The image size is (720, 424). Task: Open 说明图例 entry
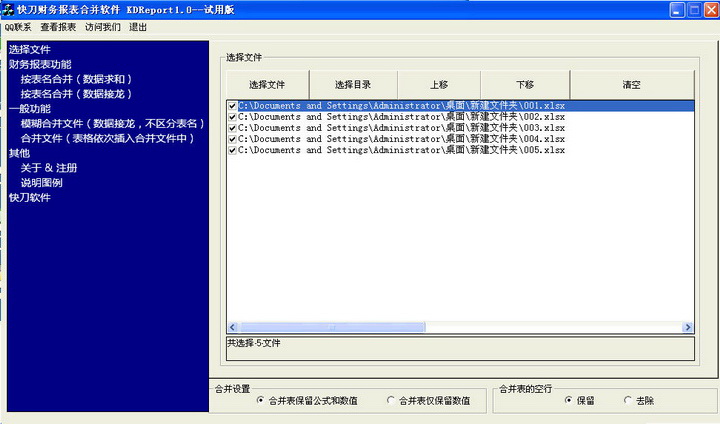(41, 183)
